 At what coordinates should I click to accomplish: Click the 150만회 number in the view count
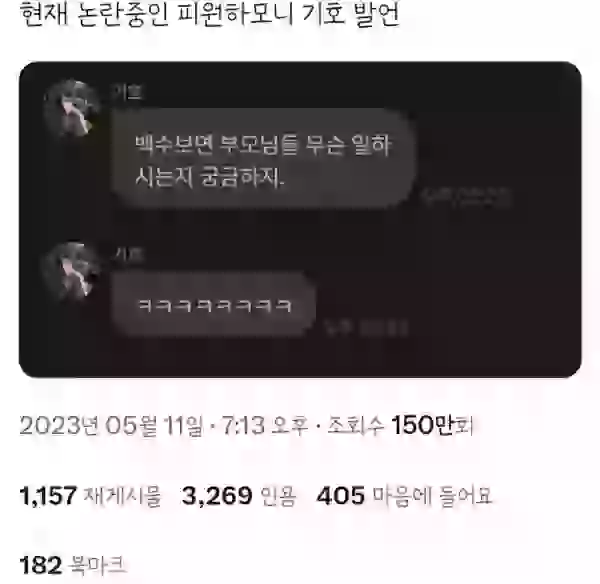432,426
